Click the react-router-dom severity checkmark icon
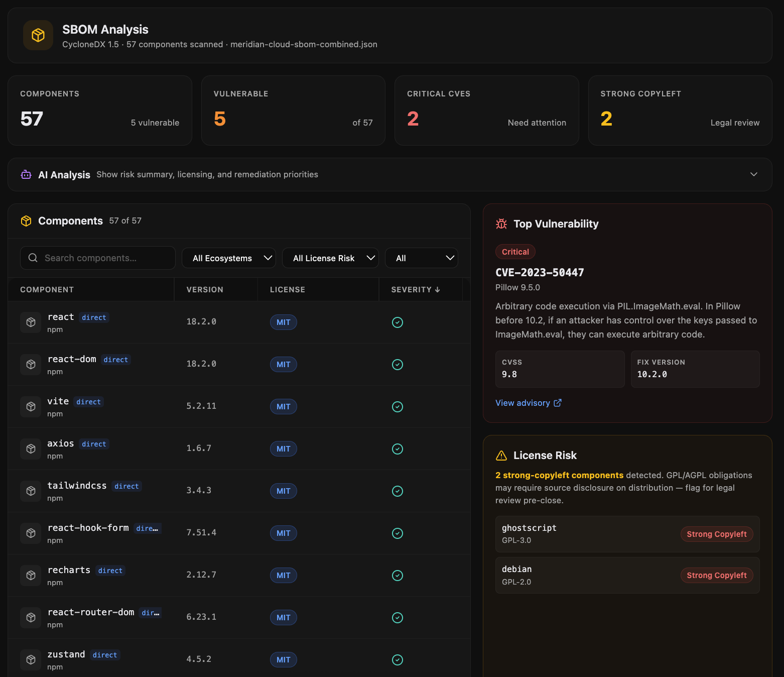 point(398,618)
